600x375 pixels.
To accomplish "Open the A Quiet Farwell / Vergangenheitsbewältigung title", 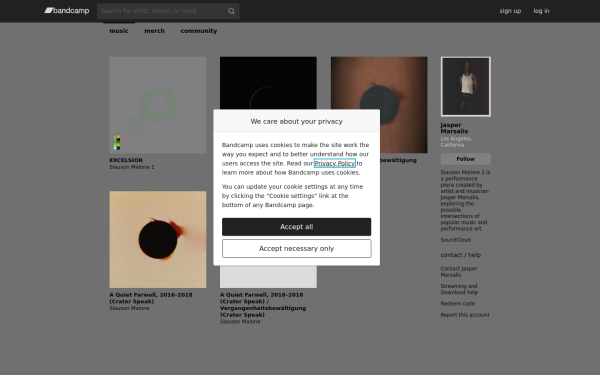I will (263, 305).
